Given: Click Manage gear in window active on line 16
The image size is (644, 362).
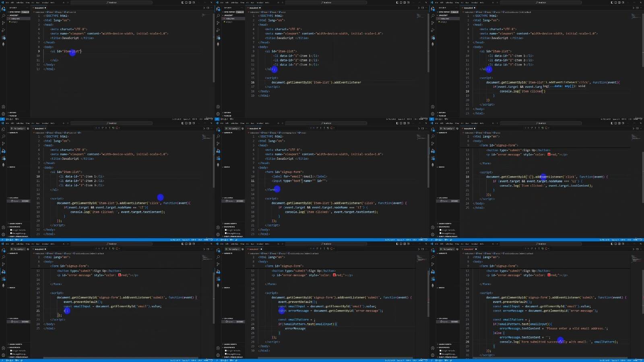Looking at the screenshot, I should [x=218, y=114].
